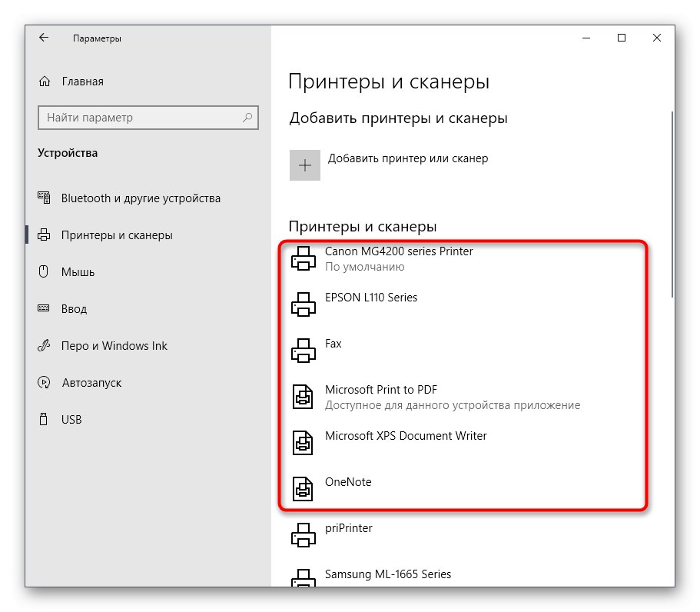Viewport: 700px width, 612px height.
Task: Click the keyboard icon next to Ввод
Action: point(44,308)
